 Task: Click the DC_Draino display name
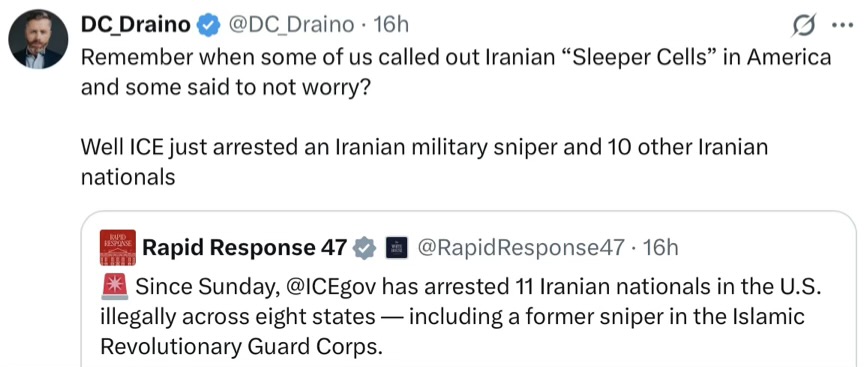(136, 24)
